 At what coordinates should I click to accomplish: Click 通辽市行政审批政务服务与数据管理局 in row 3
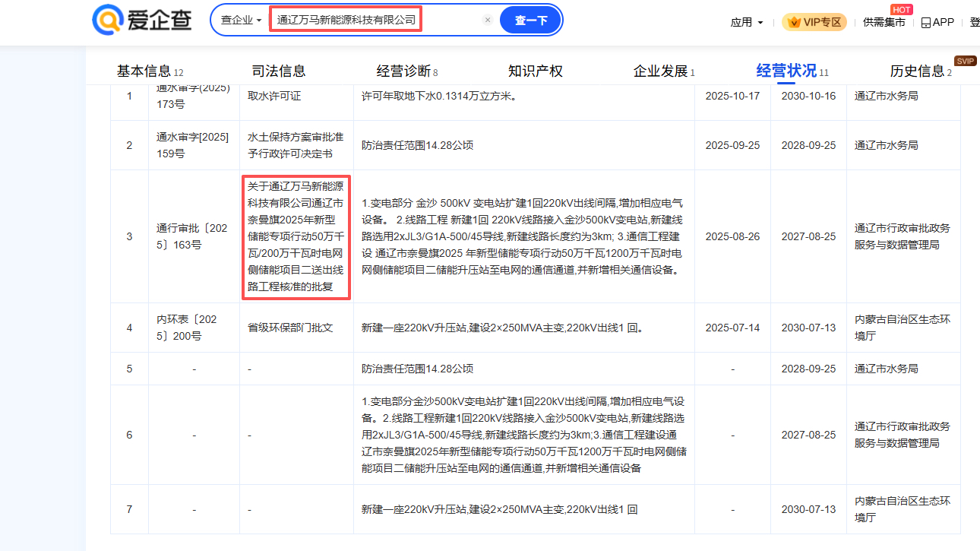coord(903,236)
